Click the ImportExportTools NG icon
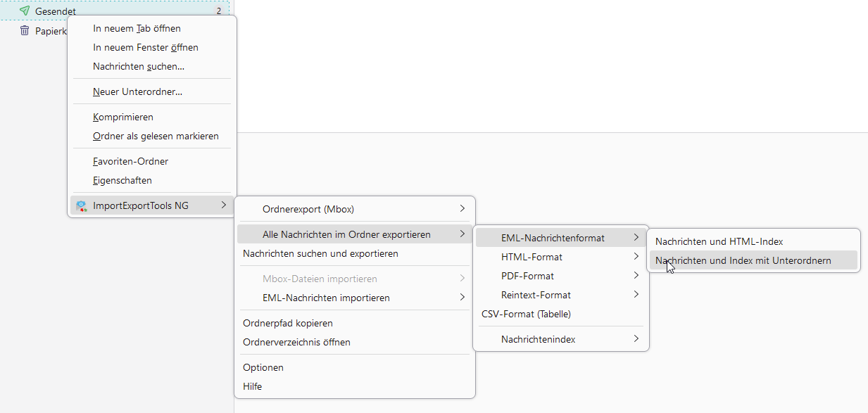Viewport: 868px width, 413px height. click(x=81, y=205)
